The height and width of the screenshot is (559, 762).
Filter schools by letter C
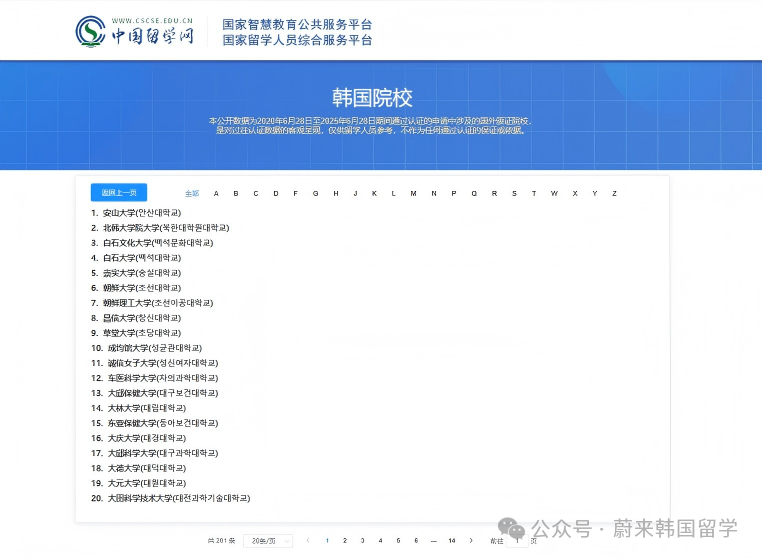(256, 193)
